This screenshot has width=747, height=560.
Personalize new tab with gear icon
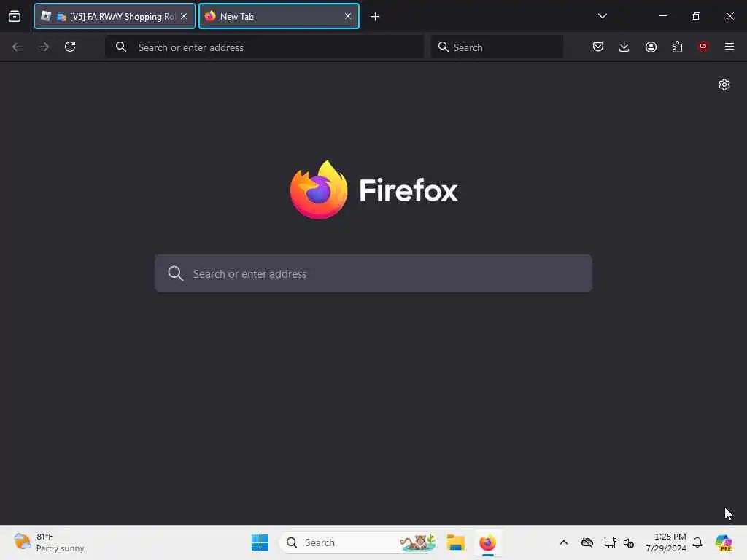(724, 85)
